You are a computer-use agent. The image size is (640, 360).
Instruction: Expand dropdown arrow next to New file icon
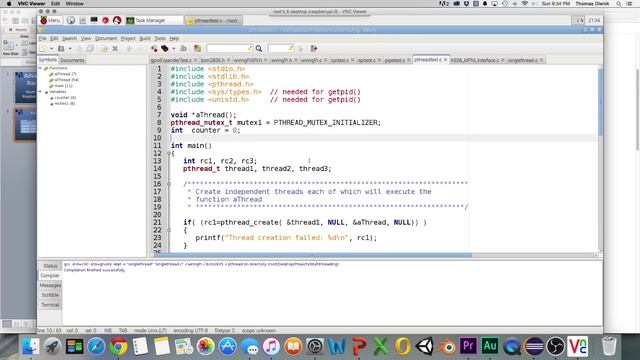pyautogui.click(x=51, y=49)
